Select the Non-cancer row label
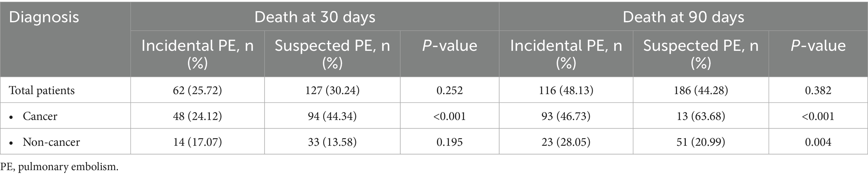The height and width of the screenshot is (176, 868). (51, 142)
